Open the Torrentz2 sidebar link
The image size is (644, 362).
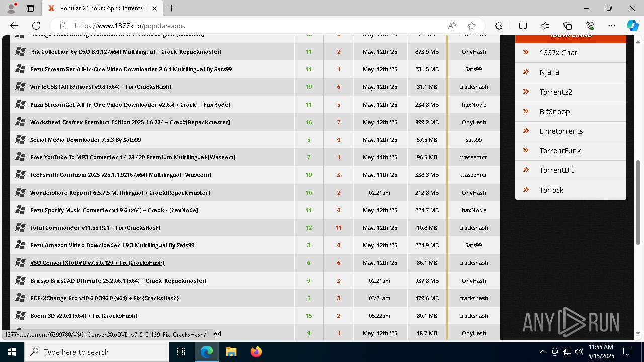point(555,92)
